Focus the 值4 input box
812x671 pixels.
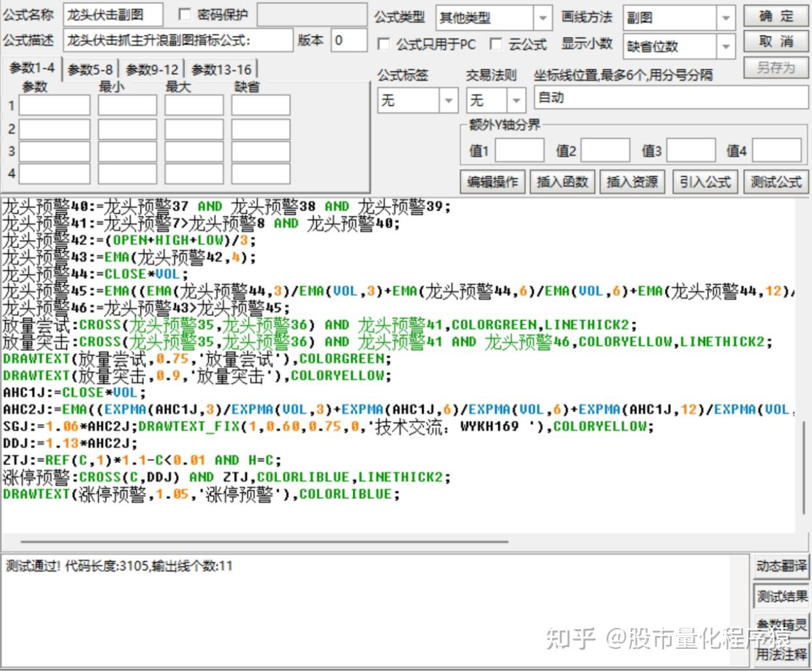tap(777, 151)
